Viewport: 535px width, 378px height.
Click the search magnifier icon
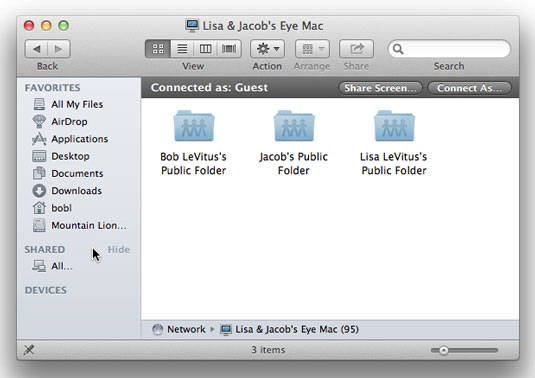(398, 49)
